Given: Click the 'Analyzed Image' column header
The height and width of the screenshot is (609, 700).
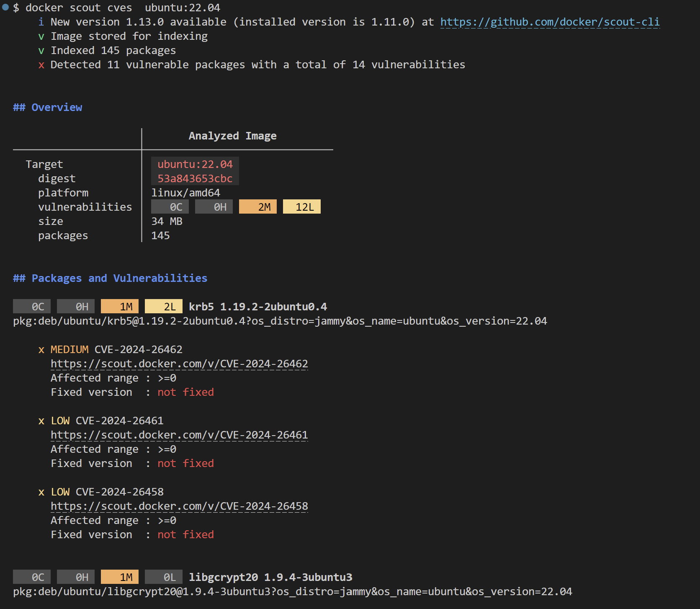Looking at the screenshot, I should pyautogui.click(x=232, y=136).
